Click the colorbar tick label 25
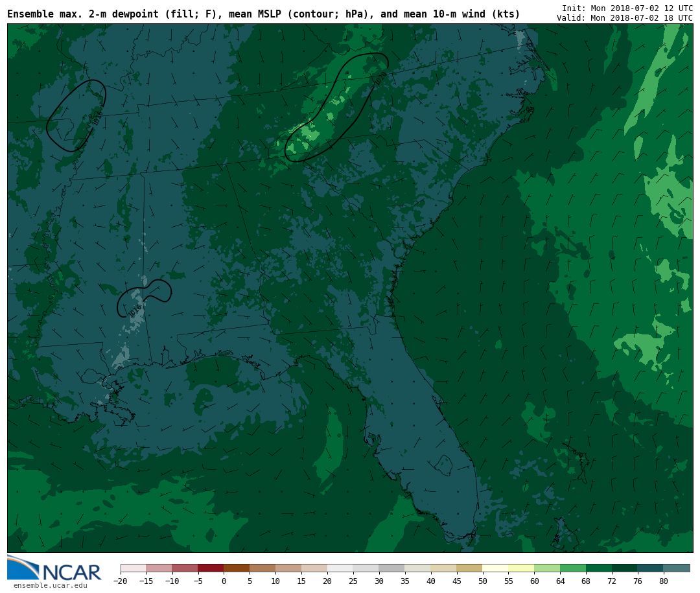 click(353, 581)
